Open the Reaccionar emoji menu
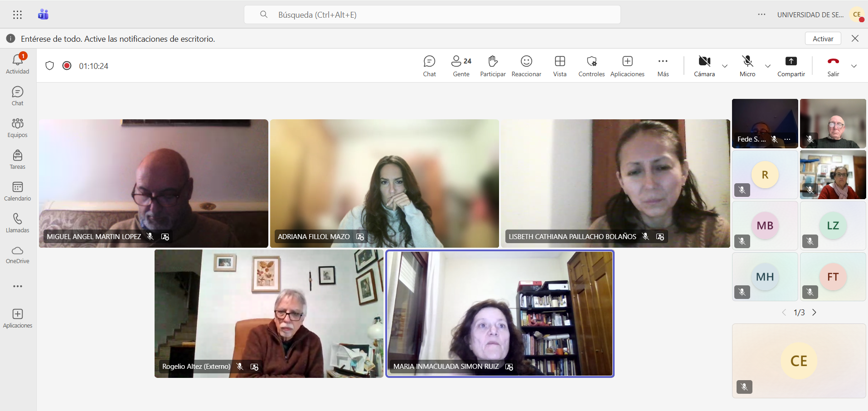Viewport: 868px width, 411px height. click(x=526, y=66)
